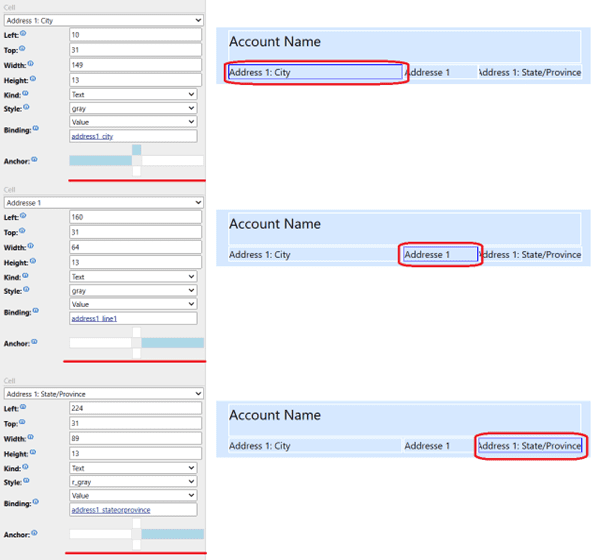This screenshot has height=560, width=600.
Task: Toggle the left anchor bar in the Address 1: City panel
Action: [100, 160]
